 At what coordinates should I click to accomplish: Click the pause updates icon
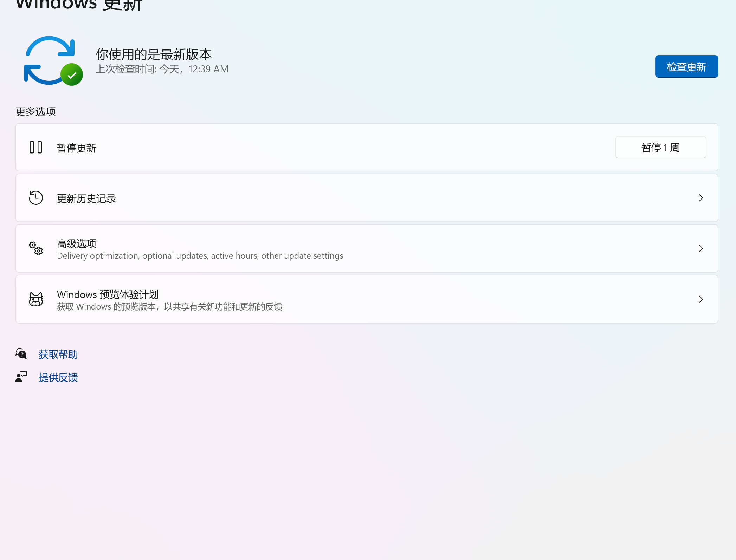pos(36,147)
